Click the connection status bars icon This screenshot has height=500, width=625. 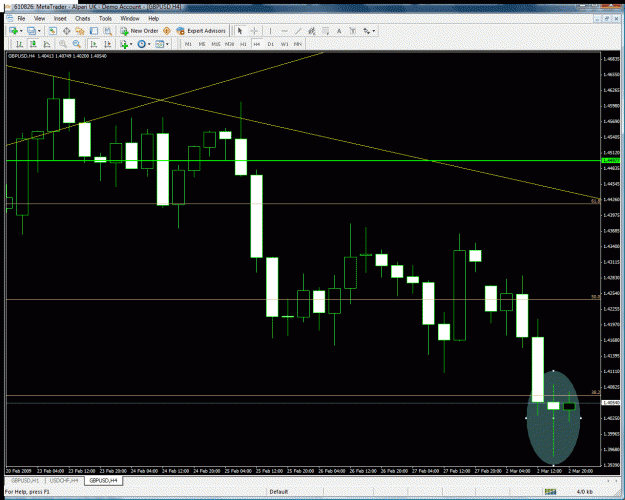[x=550, y=492]
